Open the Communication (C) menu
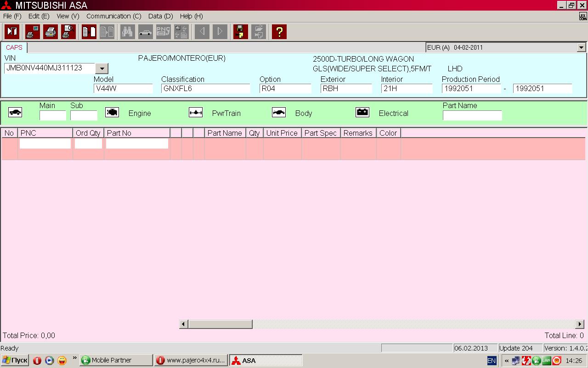588x368 pixels. 113,16
